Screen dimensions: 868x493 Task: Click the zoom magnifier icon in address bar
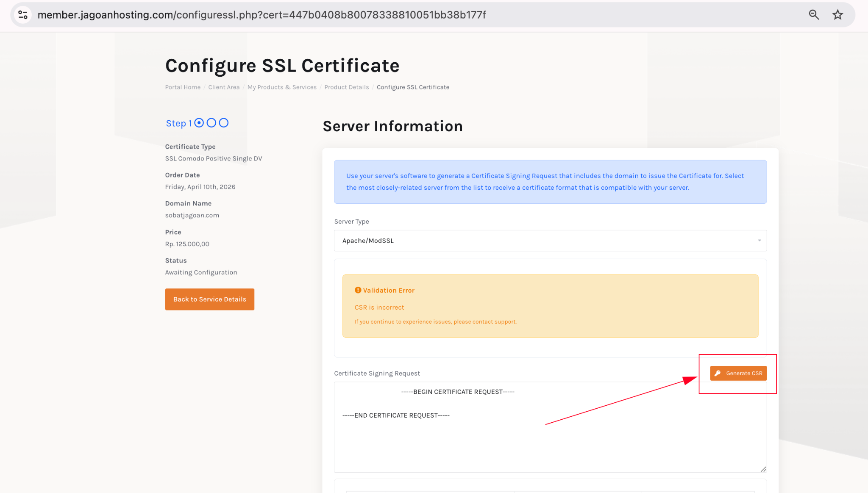[813, 15]
